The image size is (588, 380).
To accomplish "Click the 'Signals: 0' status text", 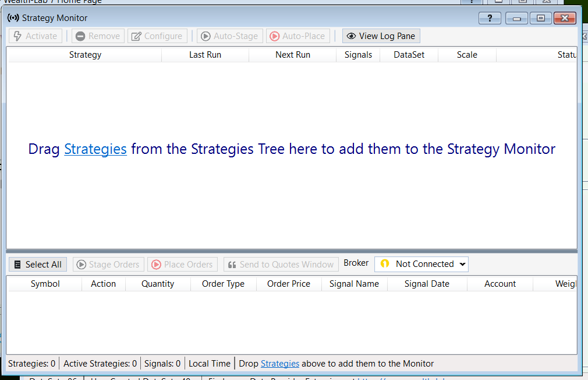I will 162,364.
